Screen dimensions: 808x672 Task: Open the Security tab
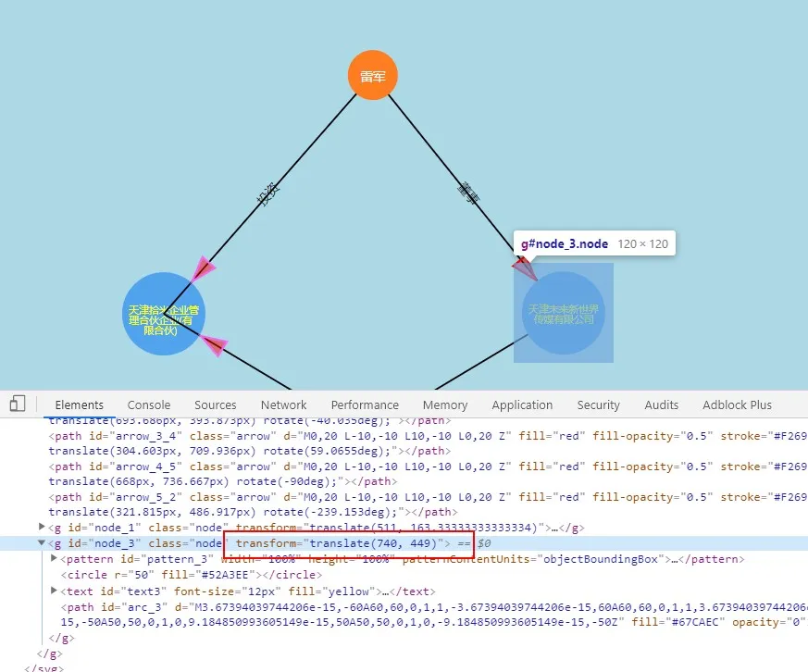click(598, 405)
